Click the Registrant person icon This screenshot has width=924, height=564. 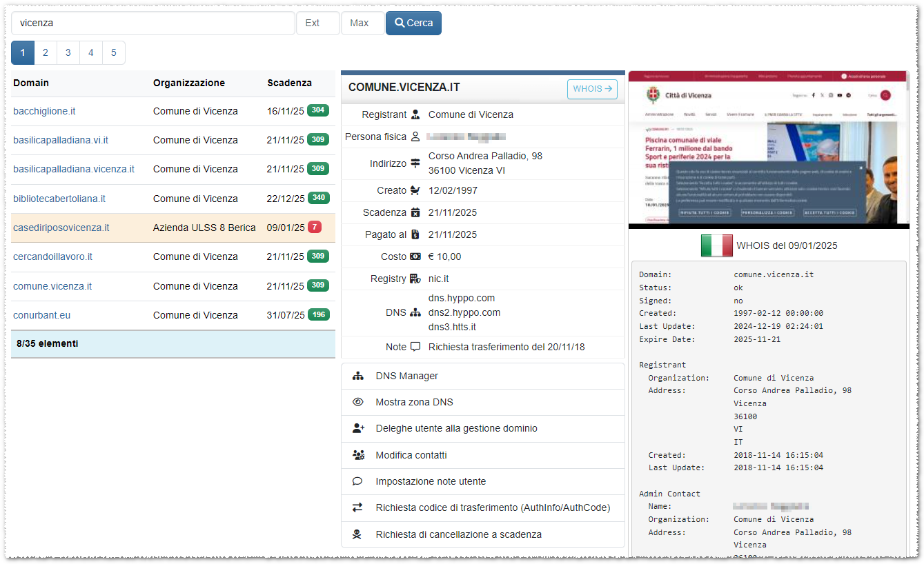(415, 114)
